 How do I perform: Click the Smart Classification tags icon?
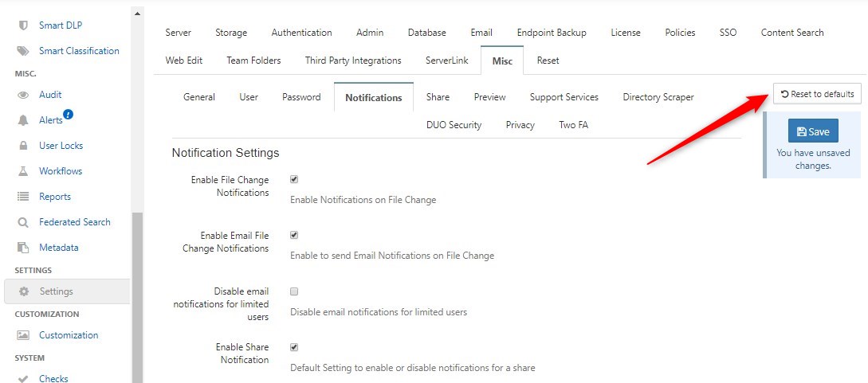coord(23,51)
